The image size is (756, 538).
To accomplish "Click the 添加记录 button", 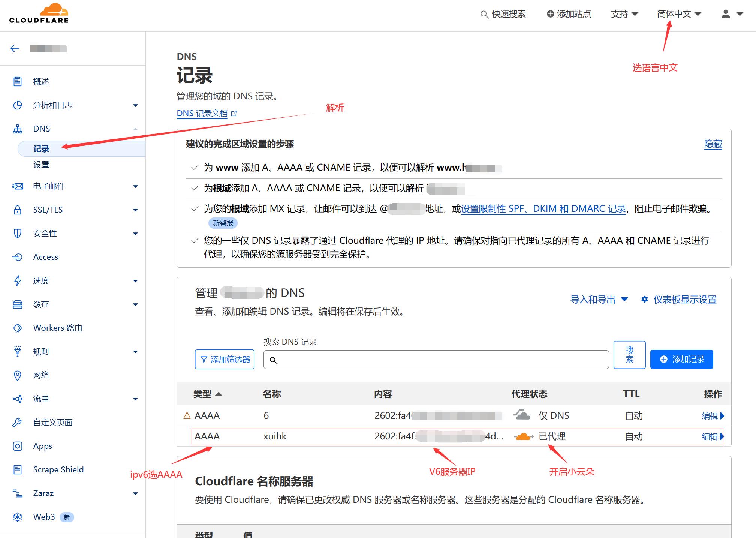I will pos(681,359).
